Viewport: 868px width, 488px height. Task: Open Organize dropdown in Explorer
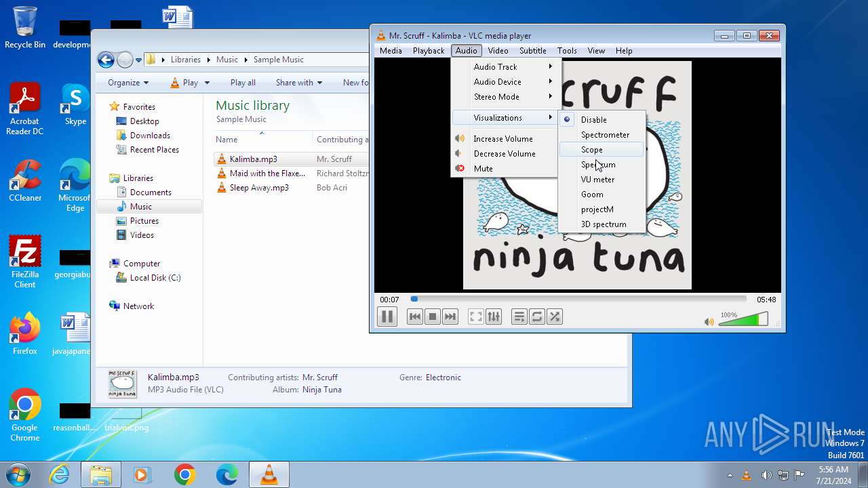click(x=127, y=83)
